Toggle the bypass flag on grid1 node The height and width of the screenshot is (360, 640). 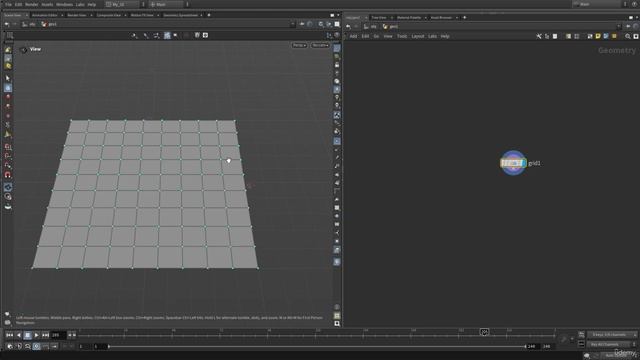pyautogui.click(x=502, y=163)
